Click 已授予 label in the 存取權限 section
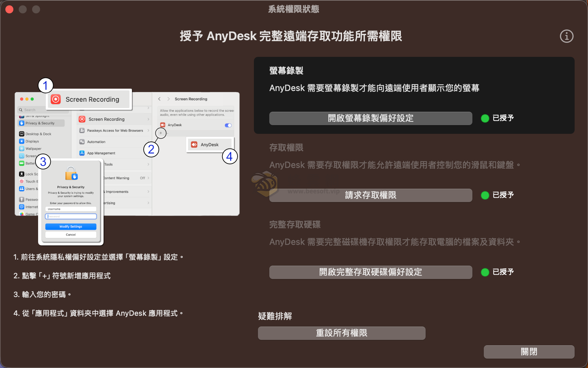588x368 pixels. (503, 195)
